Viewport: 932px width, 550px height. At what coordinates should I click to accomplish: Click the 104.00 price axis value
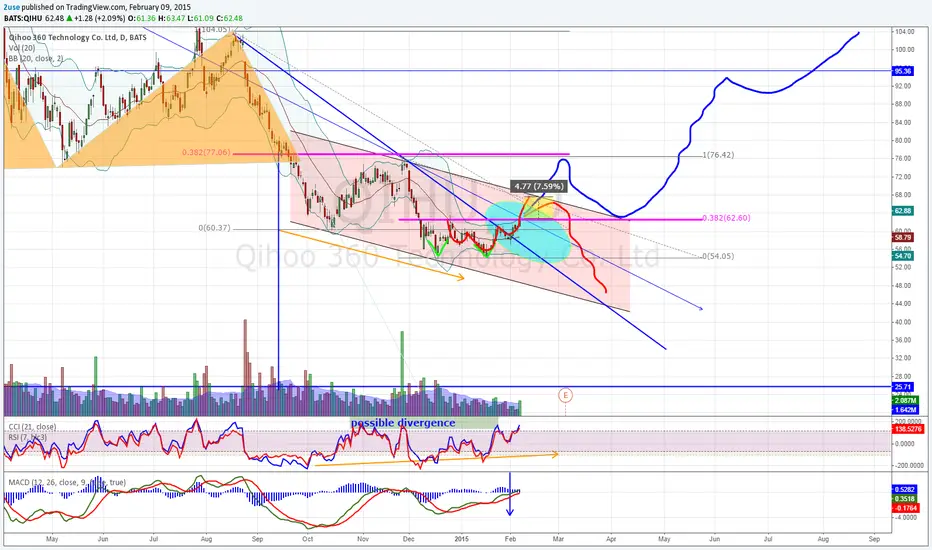click(905, 32)
